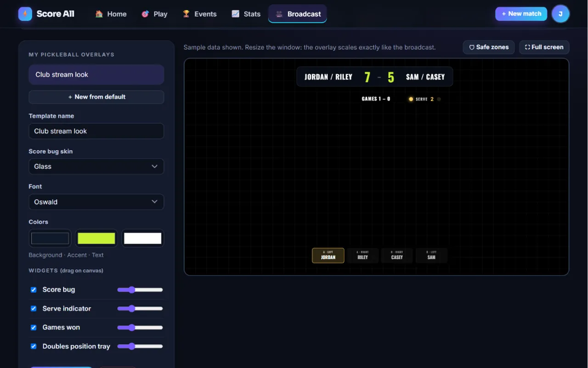Toggle the Serve indicator checkbox
588x368 pixels.
34,309
